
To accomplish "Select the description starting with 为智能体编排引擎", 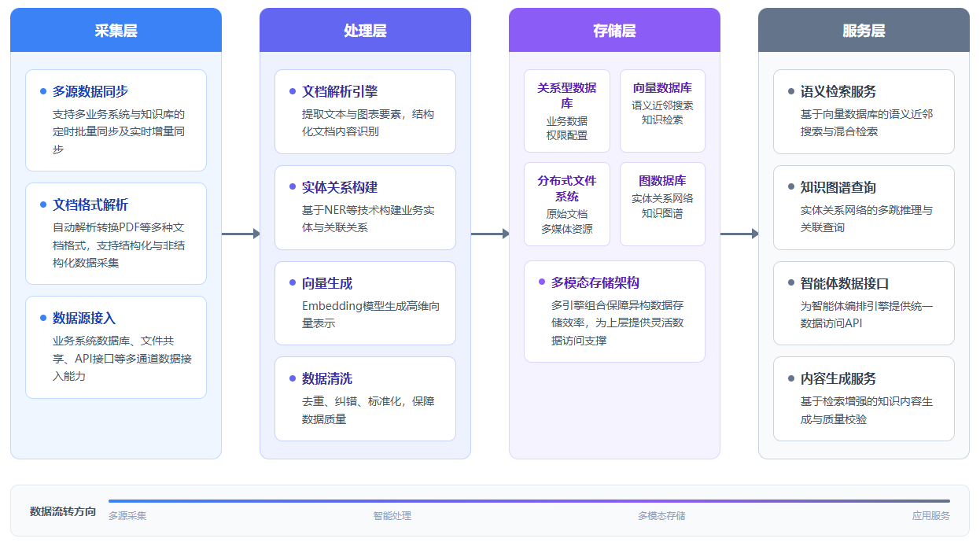I will coord(867,315).
